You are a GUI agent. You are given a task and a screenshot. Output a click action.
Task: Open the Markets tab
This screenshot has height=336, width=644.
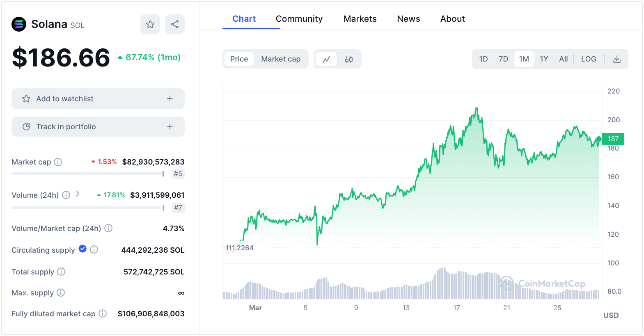pyautogui.click(x=360, y=19)
